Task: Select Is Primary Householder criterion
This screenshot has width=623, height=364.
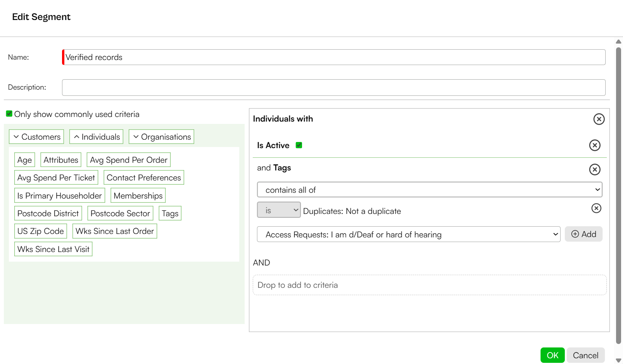Action: point(60,195)
